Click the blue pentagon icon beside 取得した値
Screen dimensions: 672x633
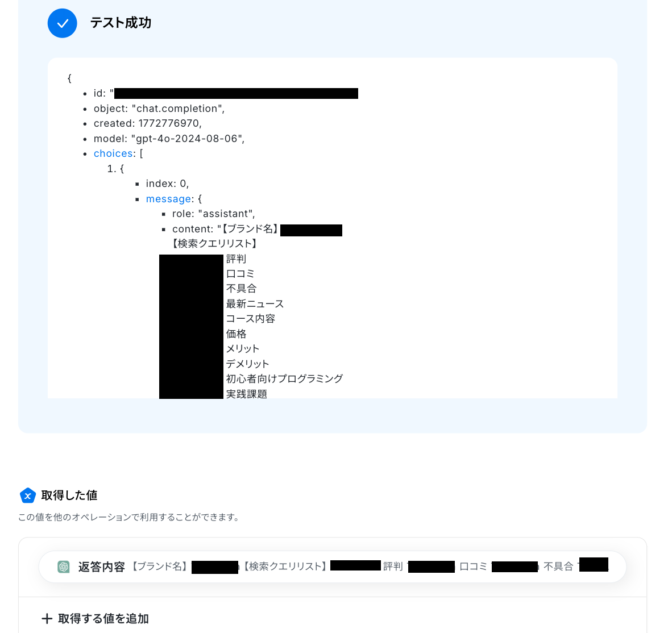(28, 495)
